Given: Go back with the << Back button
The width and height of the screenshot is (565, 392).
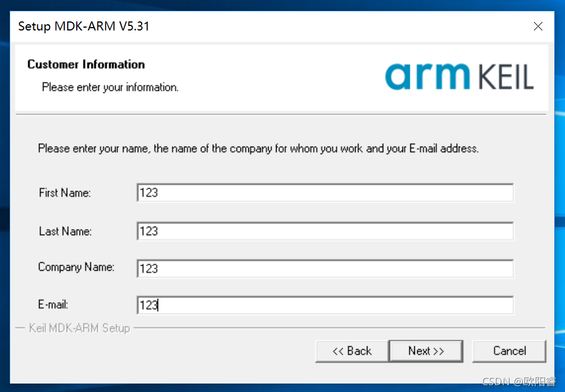Looking at the screenshot, I should 352,351.
